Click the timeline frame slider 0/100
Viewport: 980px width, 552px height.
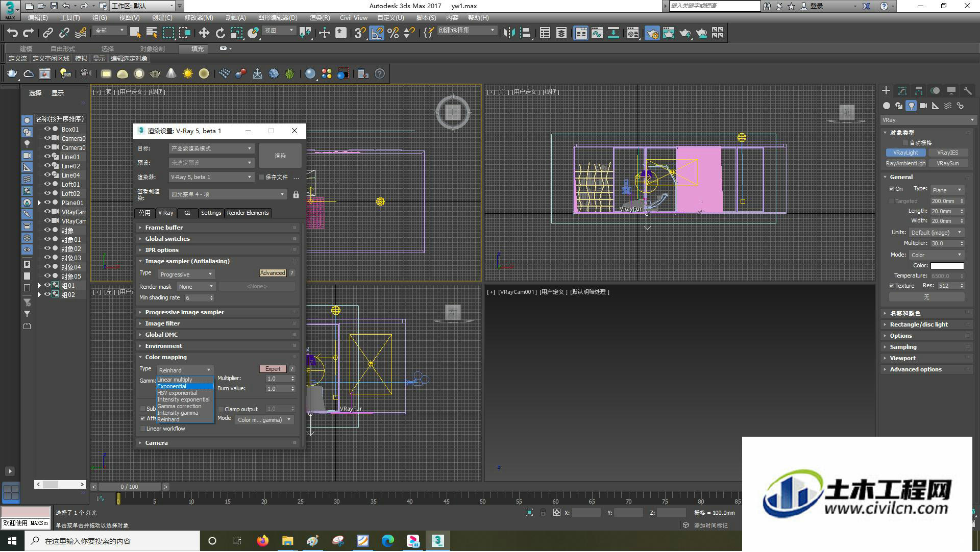coord(129,487)
